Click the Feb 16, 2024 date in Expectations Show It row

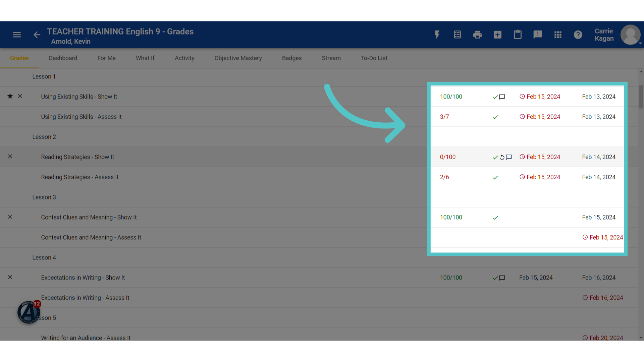tap(599, 278)
